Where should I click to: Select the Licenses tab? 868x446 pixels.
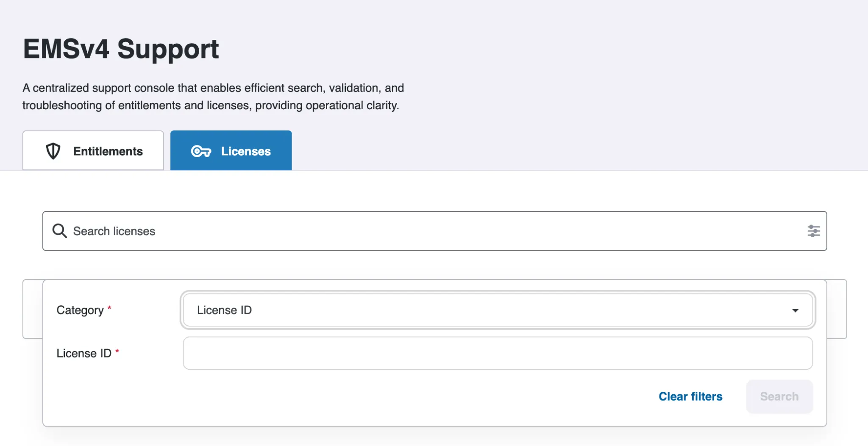tap(231, 151)
